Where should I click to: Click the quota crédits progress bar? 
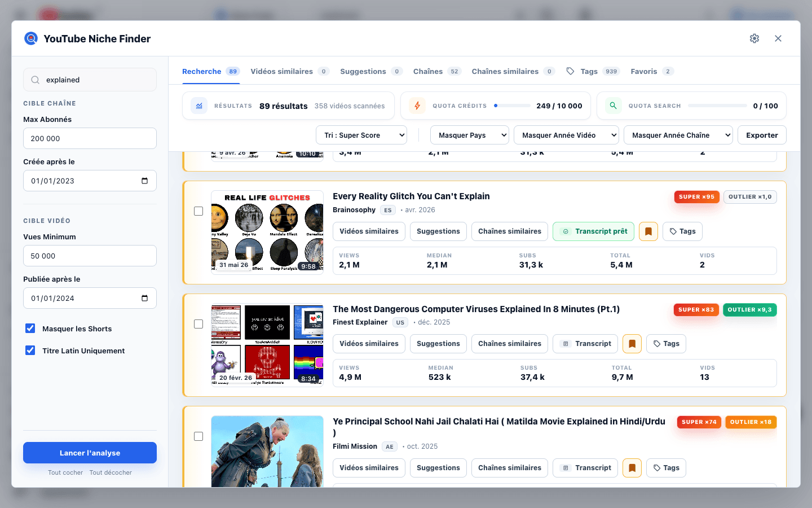point(512,106)
